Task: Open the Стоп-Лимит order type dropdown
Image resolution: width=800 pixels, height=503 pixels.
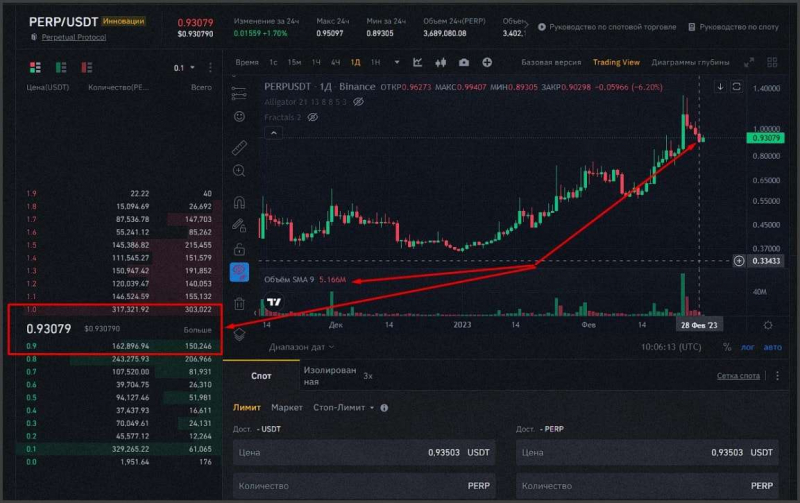Action: 344,408
